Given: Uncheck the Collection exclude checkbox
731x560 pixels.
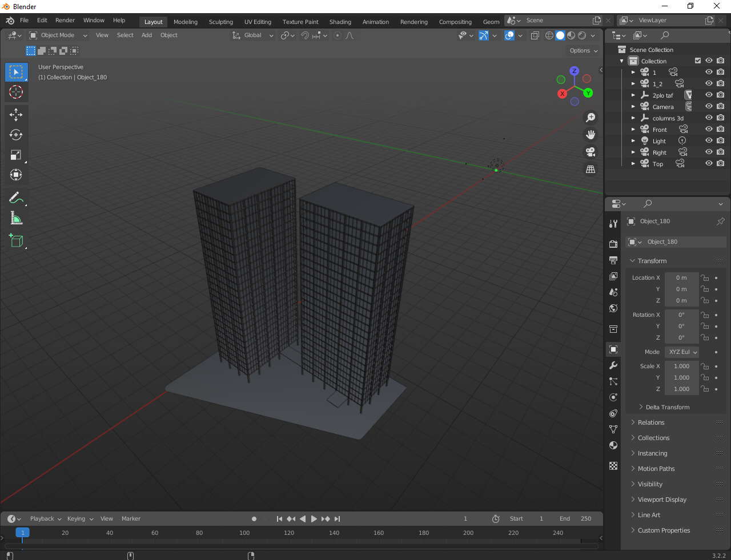Looking at the screenshot, I should (698, 61).
